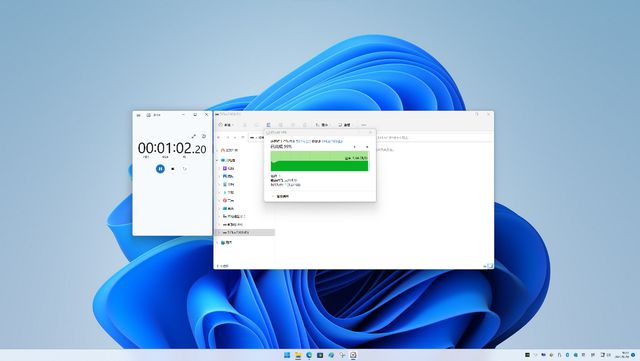The height and width of the screenshot is (361, 640).
Task: Switch Explorer to details view in status bar
Action: (x=485, y=266)
